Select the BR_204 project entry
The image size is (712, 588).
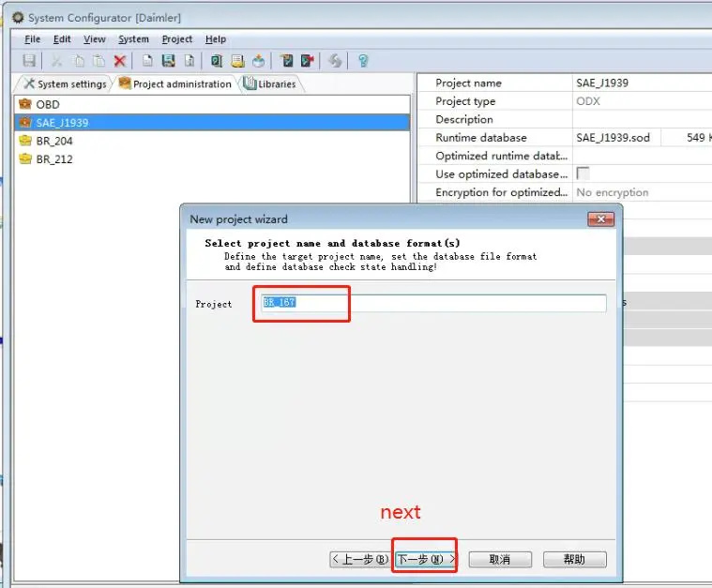tap(53, 141)
